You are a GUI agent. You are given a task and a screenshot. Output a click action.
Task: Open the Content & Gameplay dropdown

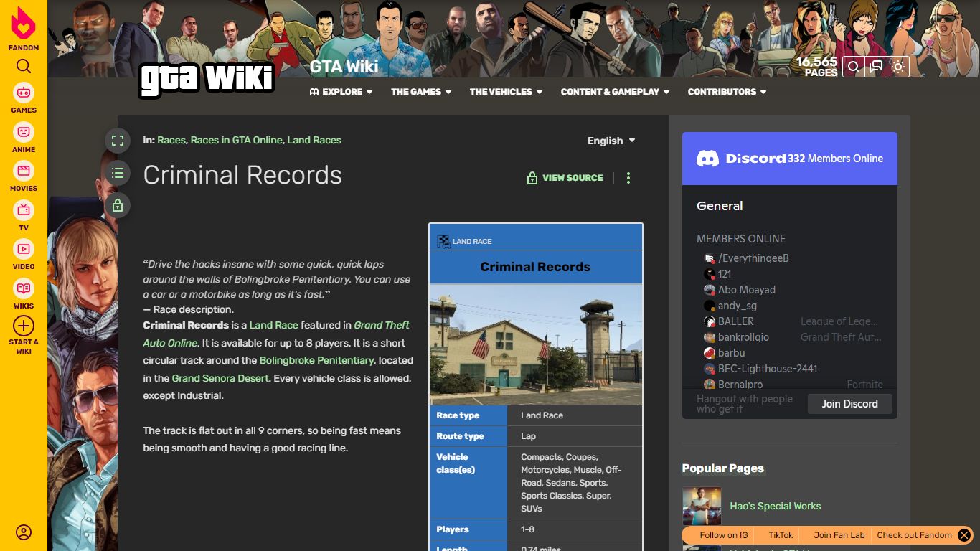click(x=615, y=92)
